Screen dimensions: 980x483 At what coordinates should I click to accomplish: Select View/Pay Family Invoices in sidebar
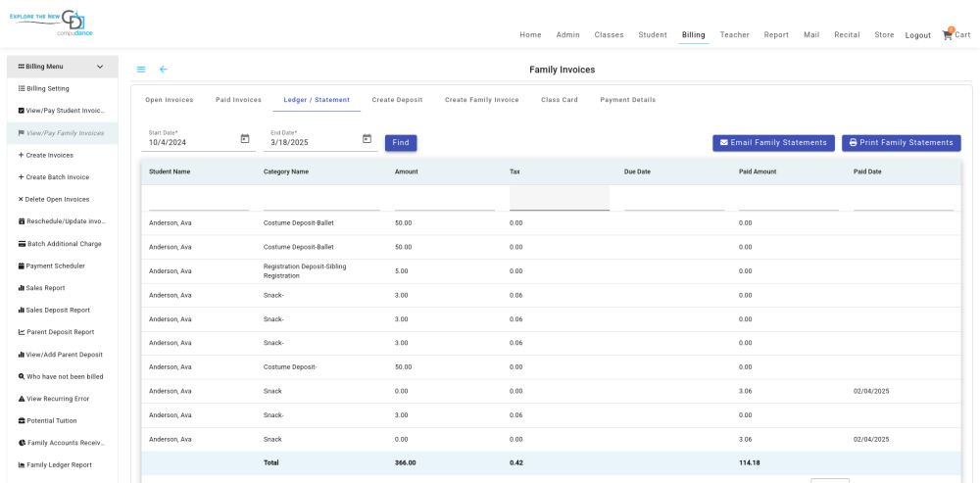click(61, 133)
